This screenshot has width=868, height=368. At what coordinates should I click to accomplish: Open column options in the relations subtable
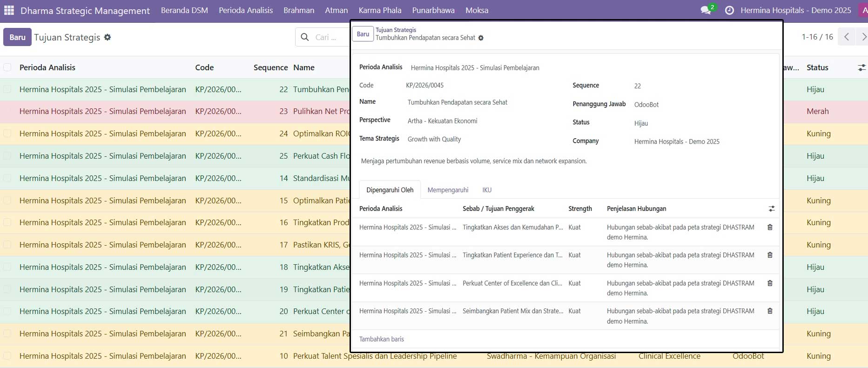pyautogui.click(x=771, y=209)
